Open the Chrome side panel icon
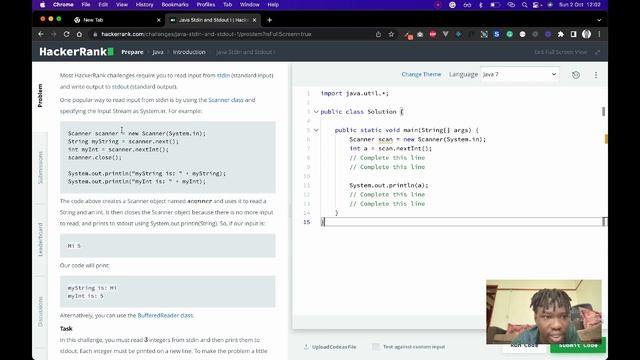Image resolution: width=640 pixels, height=360 pixels. pos(573,34)
